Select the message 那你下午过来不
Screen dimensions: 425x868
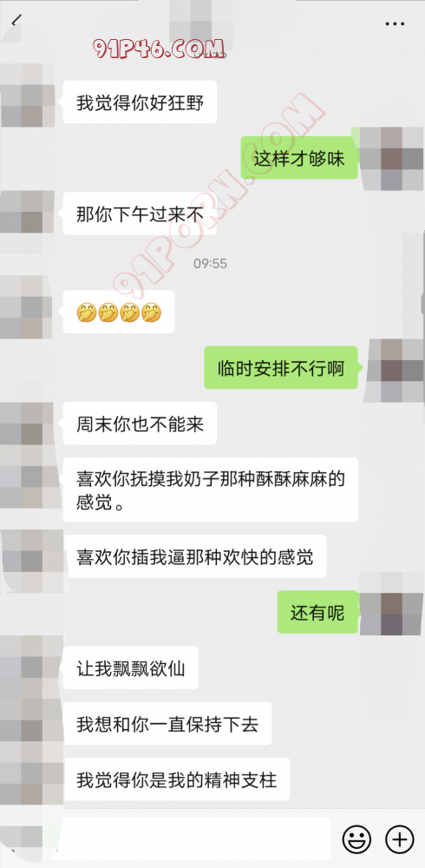[x=140, y=214]
